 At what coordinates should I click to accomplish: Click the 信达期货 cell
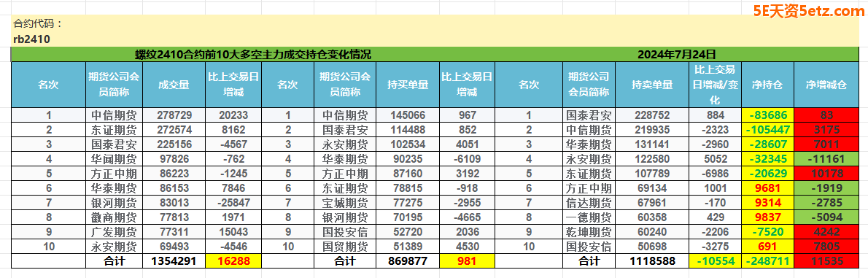pos(589,202)
